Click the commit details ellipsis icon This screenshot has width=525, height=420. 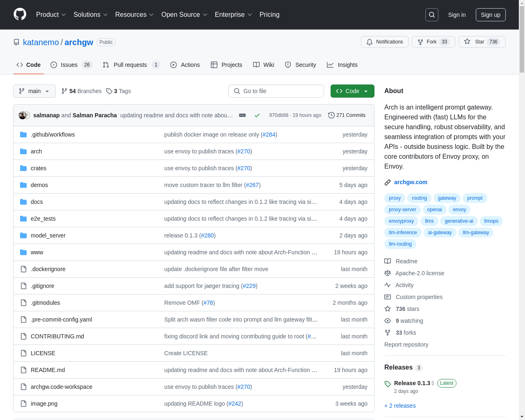point(242,115)
